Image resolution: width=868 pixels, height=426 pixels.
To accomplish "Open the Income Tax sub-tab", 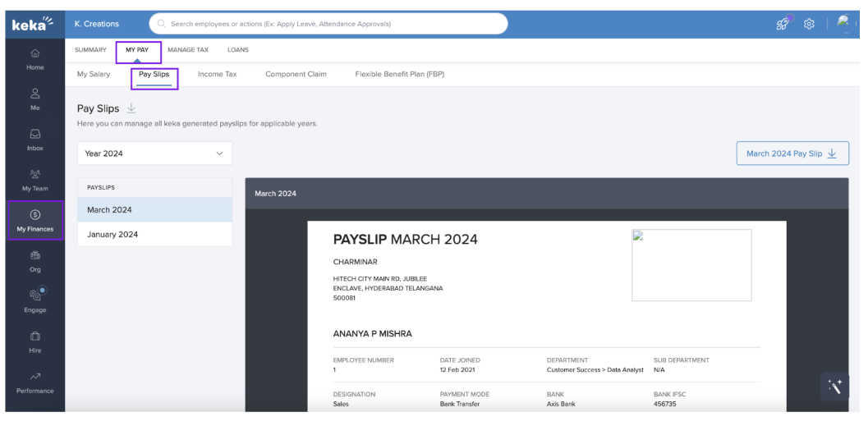I will [217, 74].
